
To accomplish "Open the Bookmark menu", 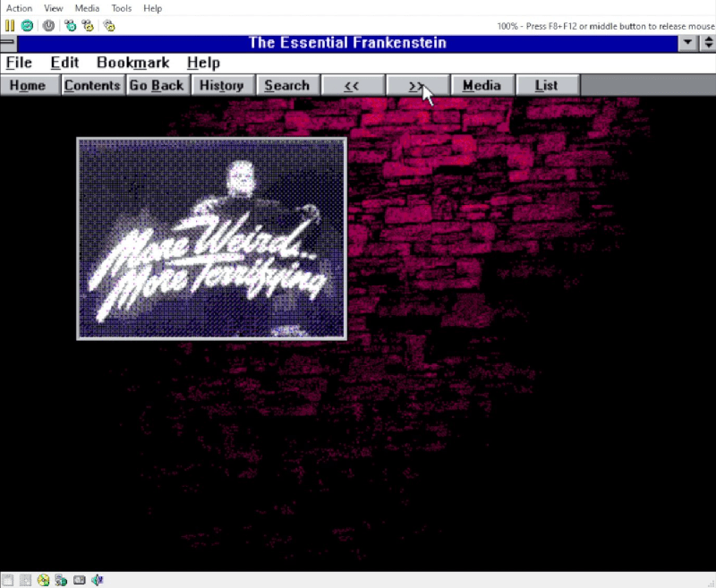I will click(132, 63).
